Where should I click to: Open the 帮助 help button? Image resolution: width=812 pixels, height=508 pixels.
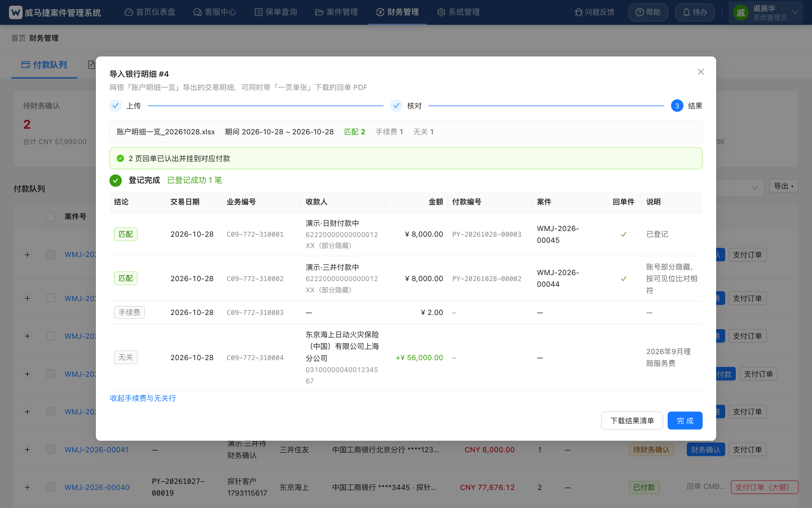[x=648, y=12]
